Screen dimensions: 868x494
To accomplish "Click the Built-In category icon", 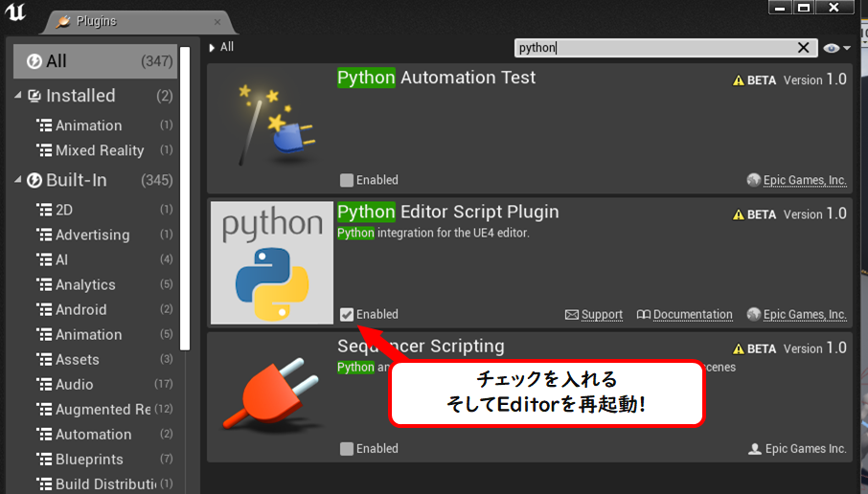I will tap(34, 180).
